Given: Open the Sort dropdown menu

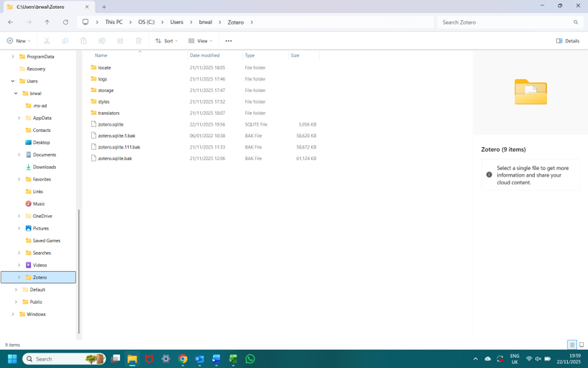Looking at the screenshot, I should [166, 41].
